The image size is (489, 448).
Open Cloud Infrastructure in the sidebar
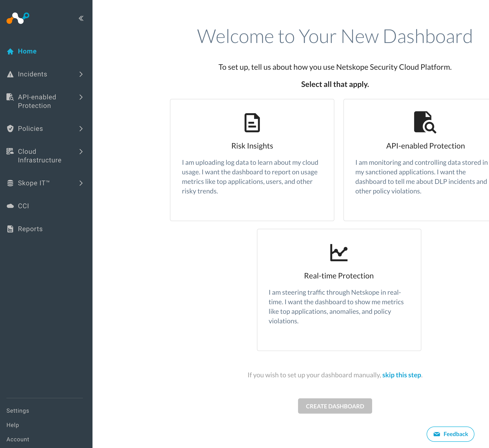pos(39,156)
